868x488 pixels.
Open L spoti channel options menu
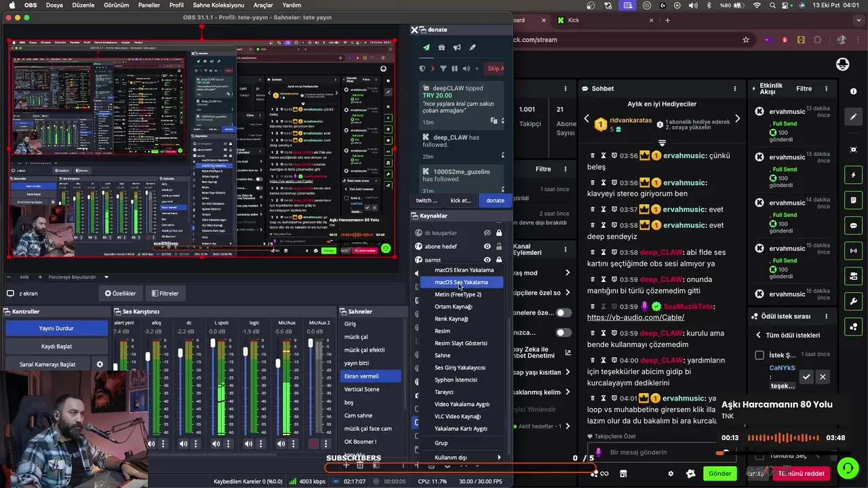(x=228, y=444)
